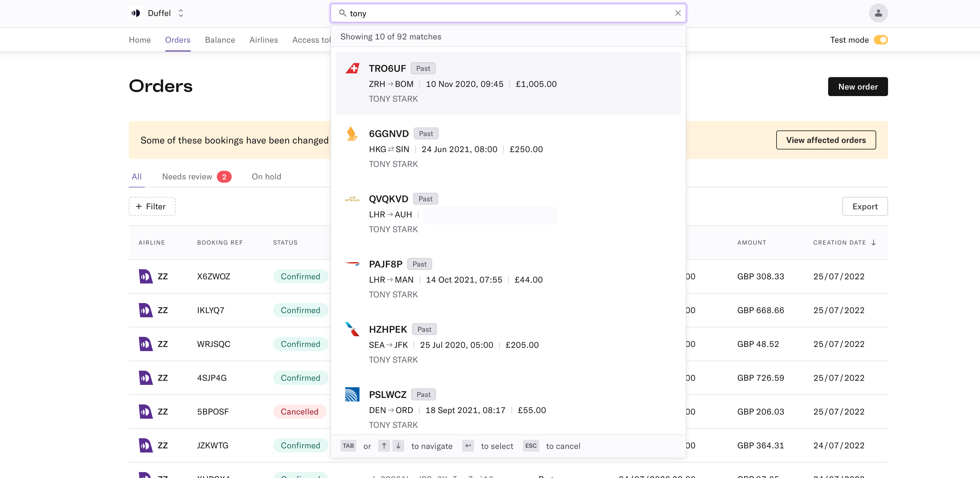Click the amount GBP 726.59
This screenshot has width=980, height=478.
pyautogui.click(x=761, y=378)
